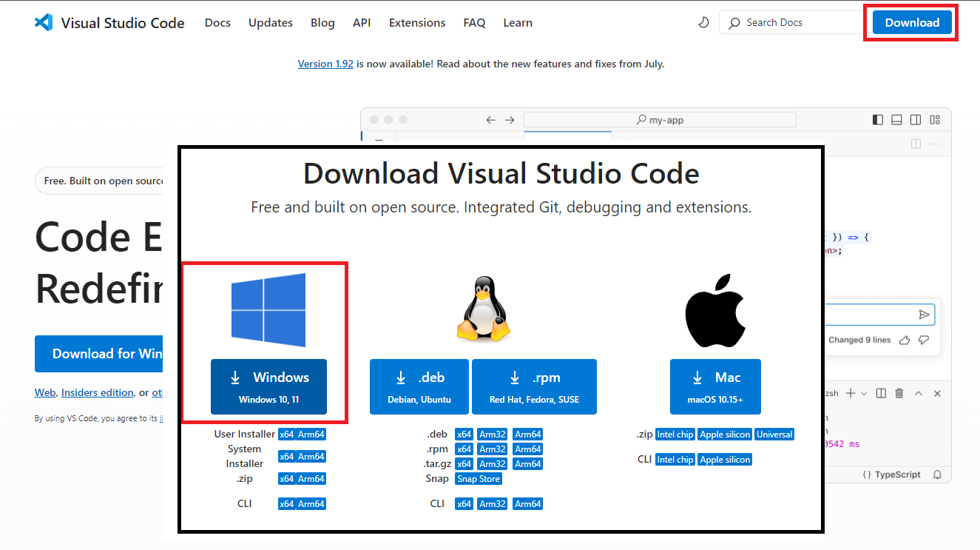Click the editor forward arrow icon
Viewport: 980px width, 550px height.
[510, 120]
